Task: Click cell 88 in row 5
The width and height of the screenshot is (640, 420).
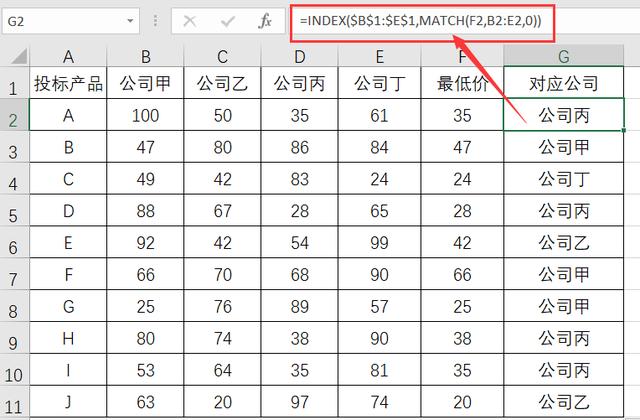Action: point(145,211)
